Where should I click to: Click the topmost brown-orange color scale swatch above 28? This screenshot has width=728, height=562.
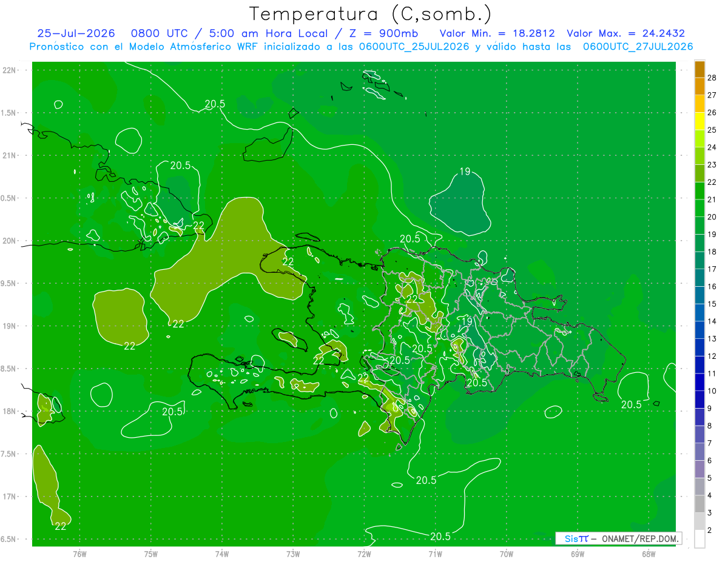[699, 69]
